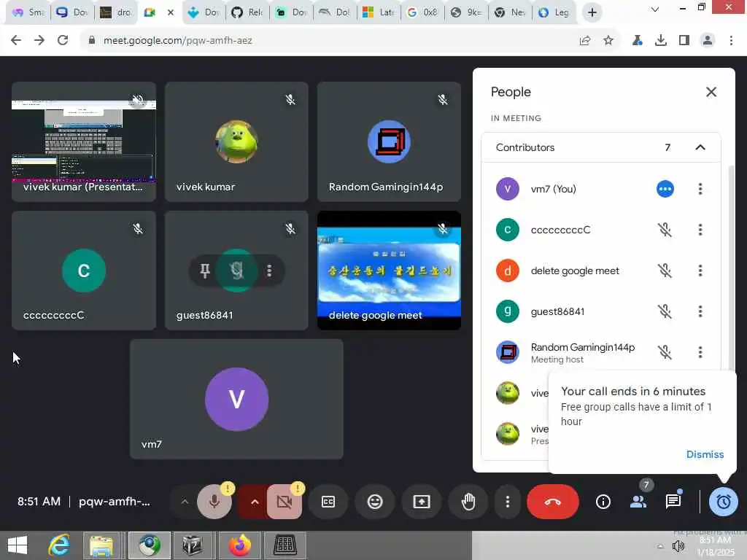Open a new browser tab
747x560 pixels.
pos(592,12)
